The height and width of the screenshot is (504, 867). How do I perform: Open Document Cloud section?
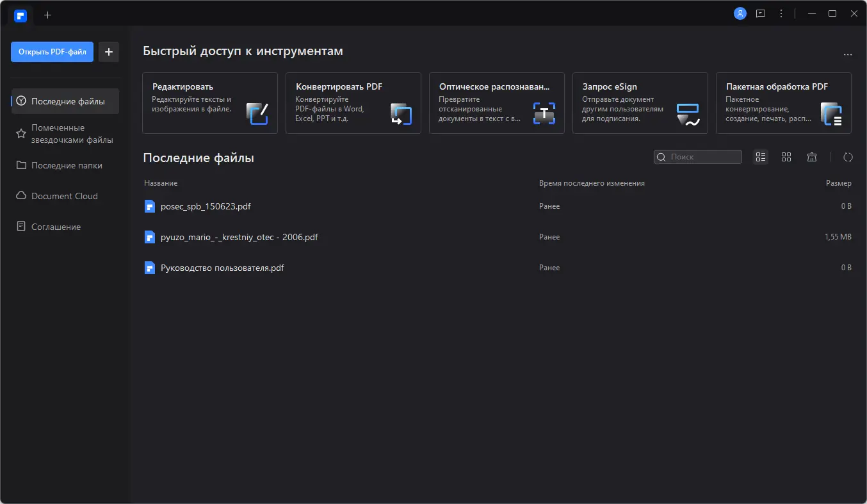65,196
